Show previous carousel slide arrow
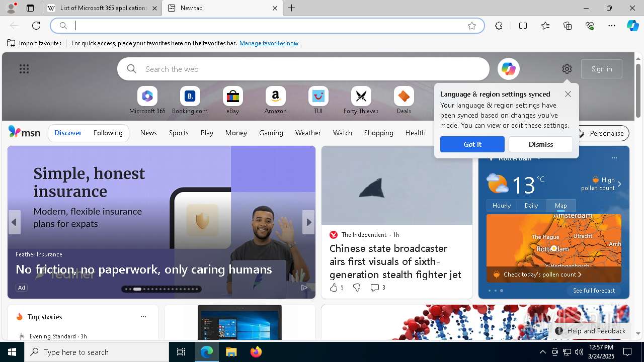 click(x=14, y=222)
